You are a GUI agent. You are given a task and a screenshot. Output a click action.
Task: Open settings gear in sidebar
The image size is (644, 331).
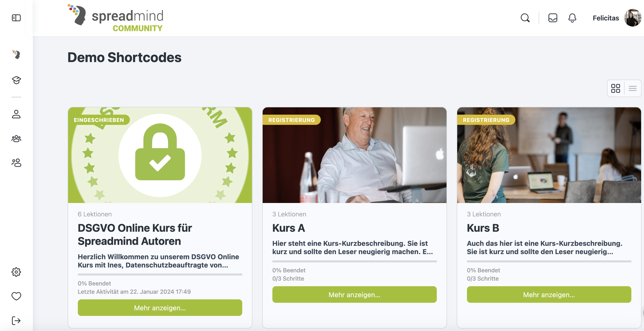[x=16, y=272]
